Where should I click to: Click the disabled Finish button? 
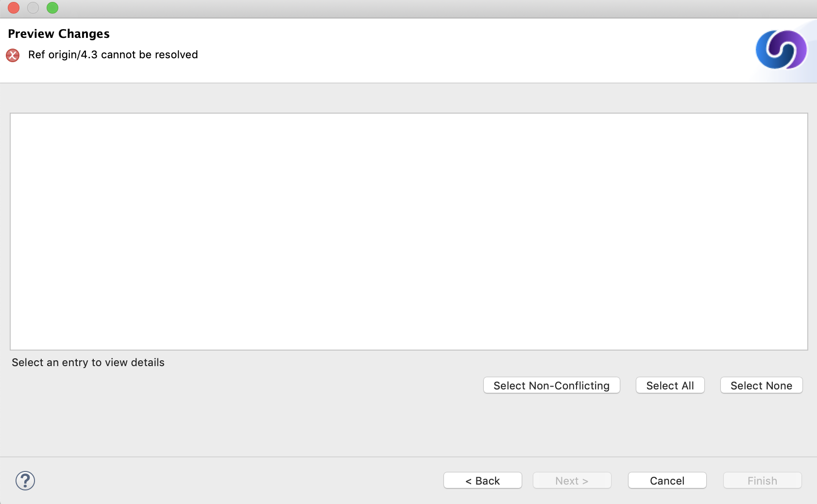(761, 481)
